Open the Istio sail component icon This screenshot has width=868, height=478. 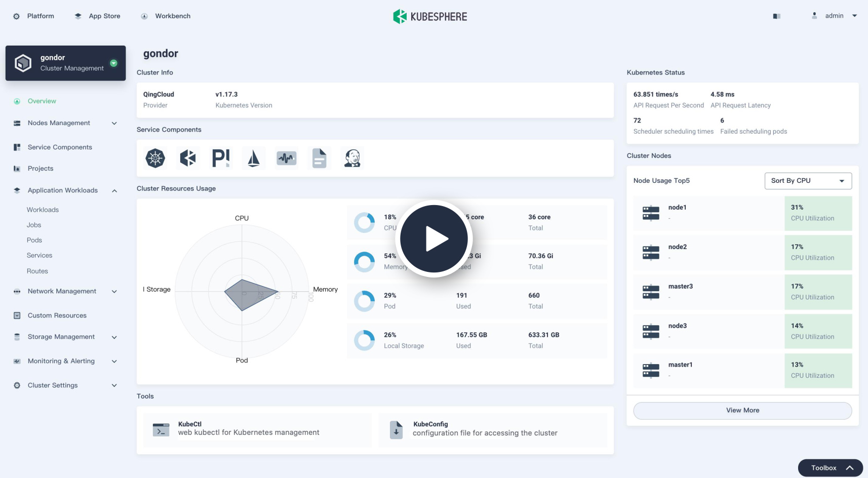coord(253,158)
